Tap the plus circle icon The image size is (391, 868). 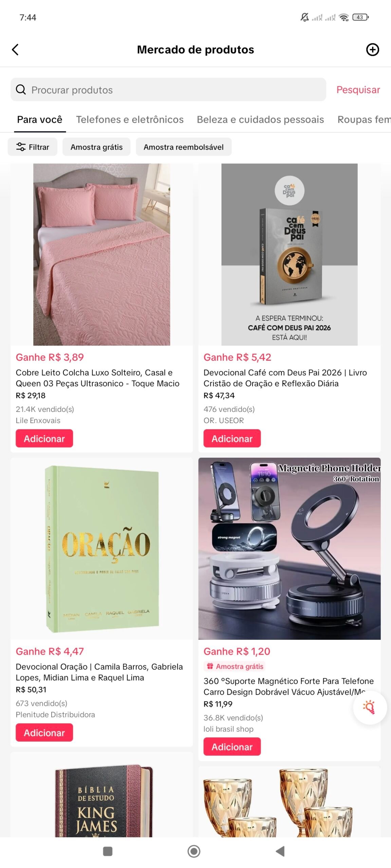point(372,50)
